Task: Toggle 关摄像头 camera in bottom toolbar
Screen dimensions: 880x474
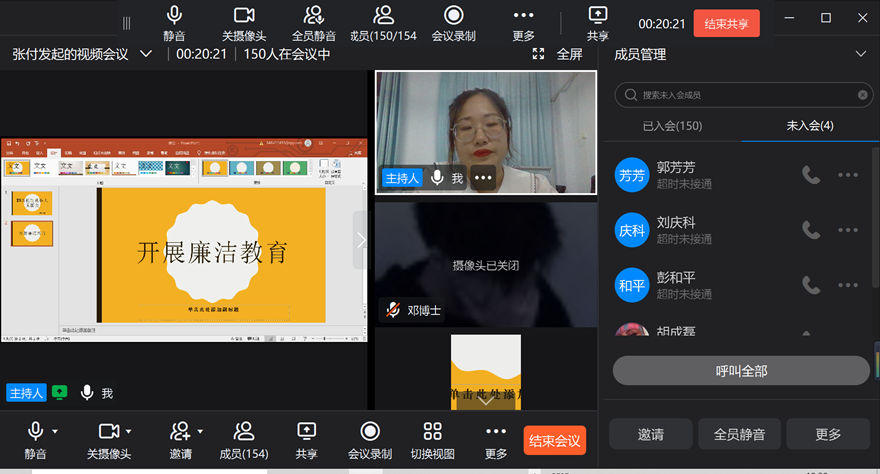Action: [x=109, y=431]
